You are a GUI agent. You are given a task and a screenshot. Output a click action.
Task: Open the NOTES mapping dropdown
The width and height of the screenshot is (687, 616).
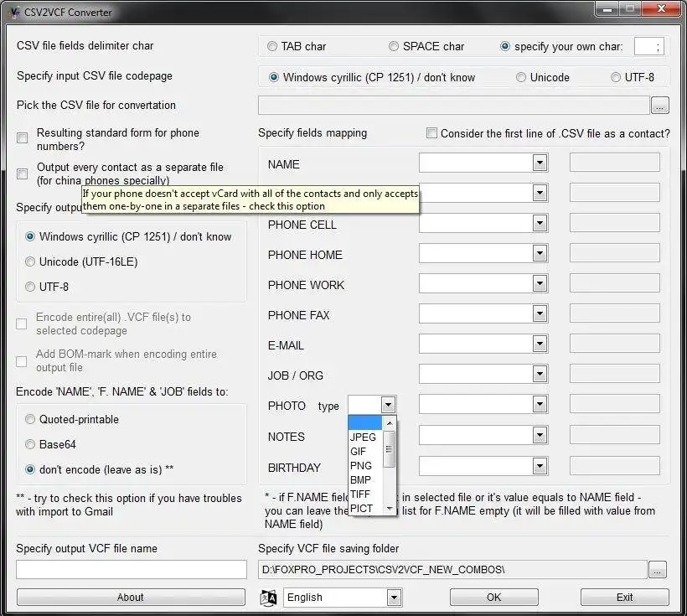click(540, 435)
